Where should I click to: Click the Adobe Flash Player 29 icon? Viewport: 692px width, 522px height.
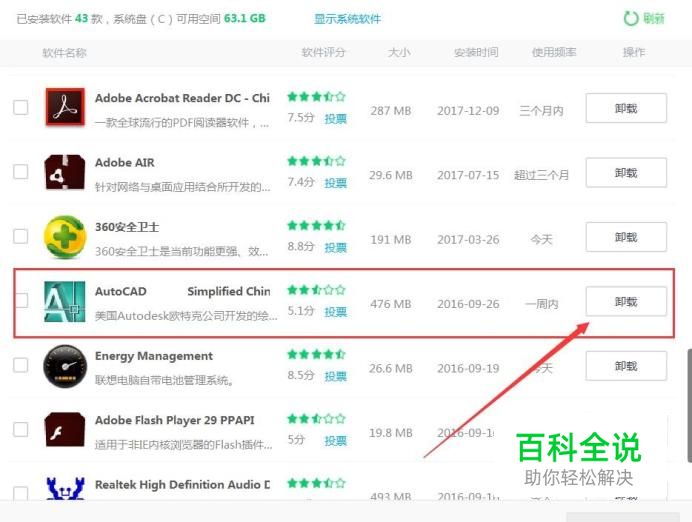point(65,430)
